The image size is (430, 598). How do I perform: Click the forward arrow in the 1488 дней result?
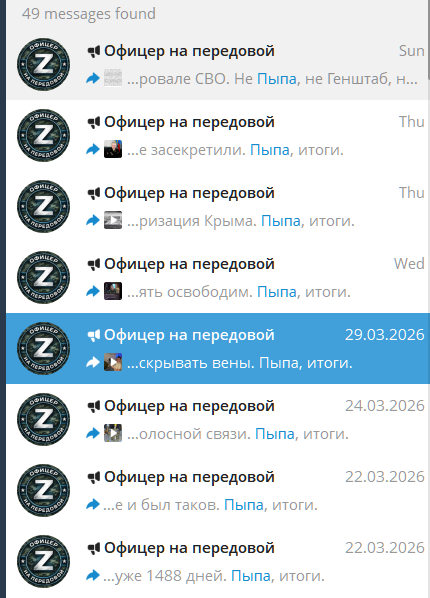93,575
